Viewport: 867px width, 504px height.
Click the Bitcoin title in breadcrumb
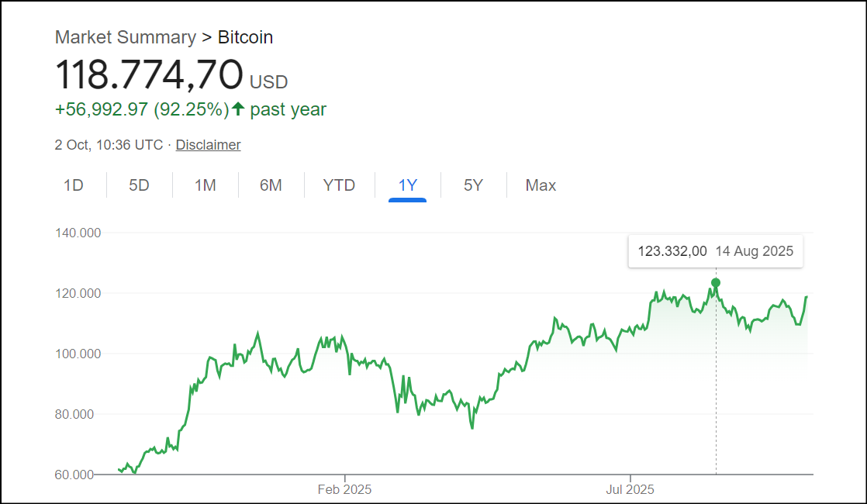click(x=245, y=37)
